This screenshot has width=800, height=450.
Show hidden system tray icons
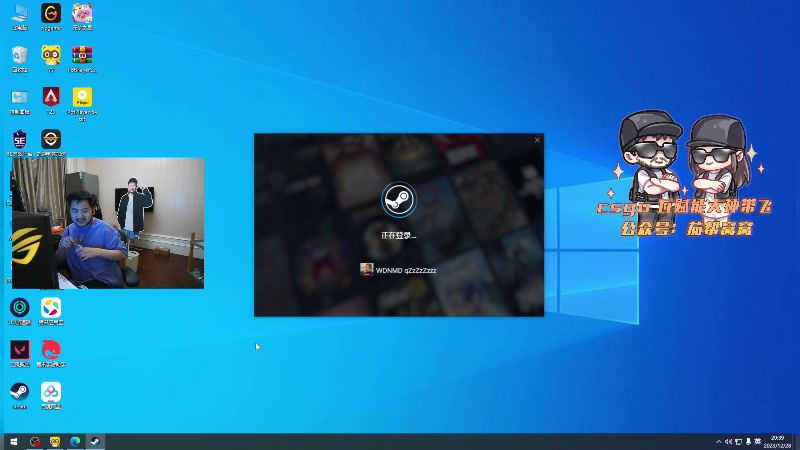click(x=718, y=442)
